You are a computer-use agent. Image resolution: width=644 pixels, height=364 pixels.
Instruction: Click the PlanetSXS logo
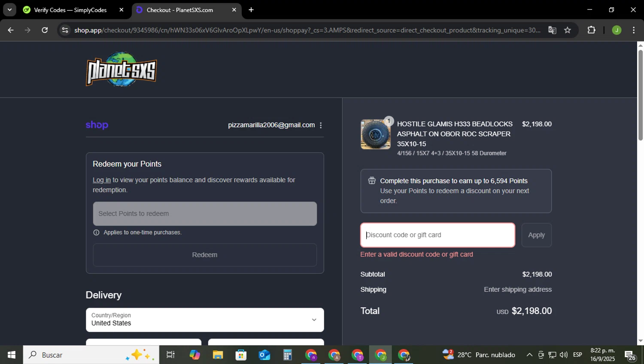click(122, 69)
